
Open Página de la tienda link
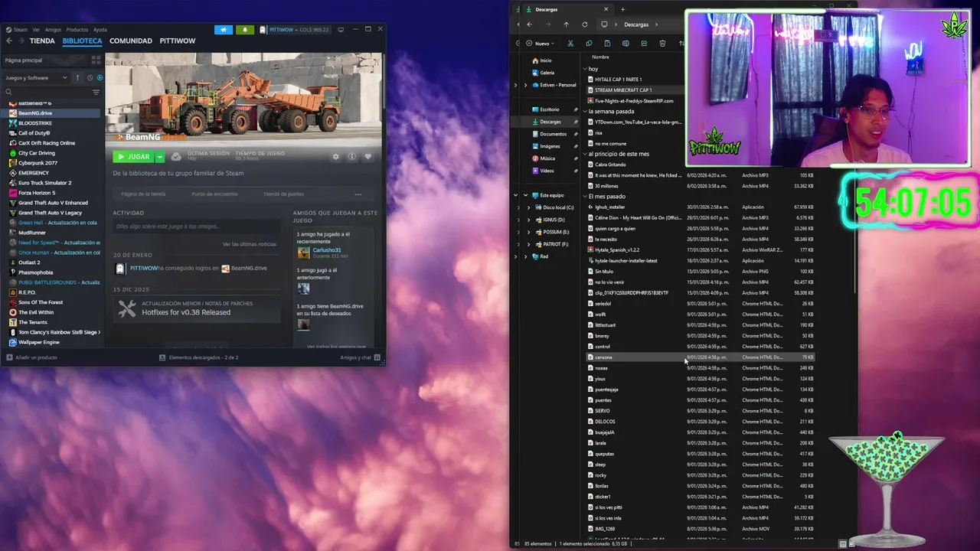tap(143, 194)
